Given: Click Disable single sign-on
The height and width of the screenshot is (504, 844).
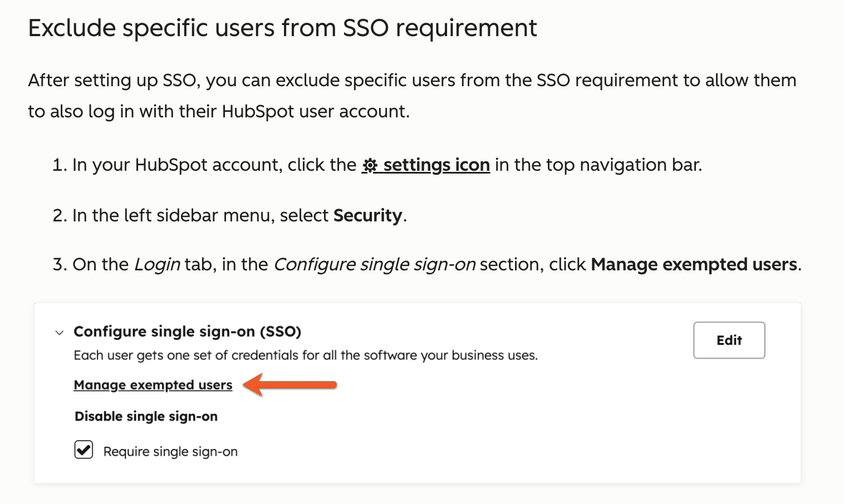Looking at the screenshot, I should click(146, 417).
